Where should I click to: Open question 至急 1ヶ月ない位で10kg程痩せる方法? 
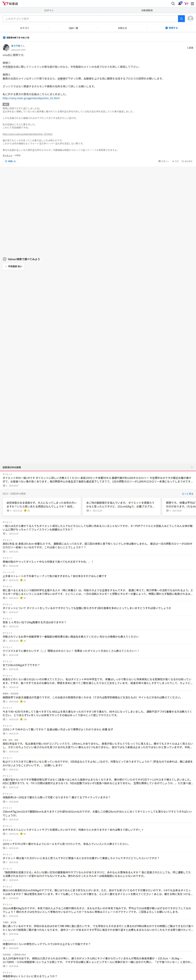35,622
